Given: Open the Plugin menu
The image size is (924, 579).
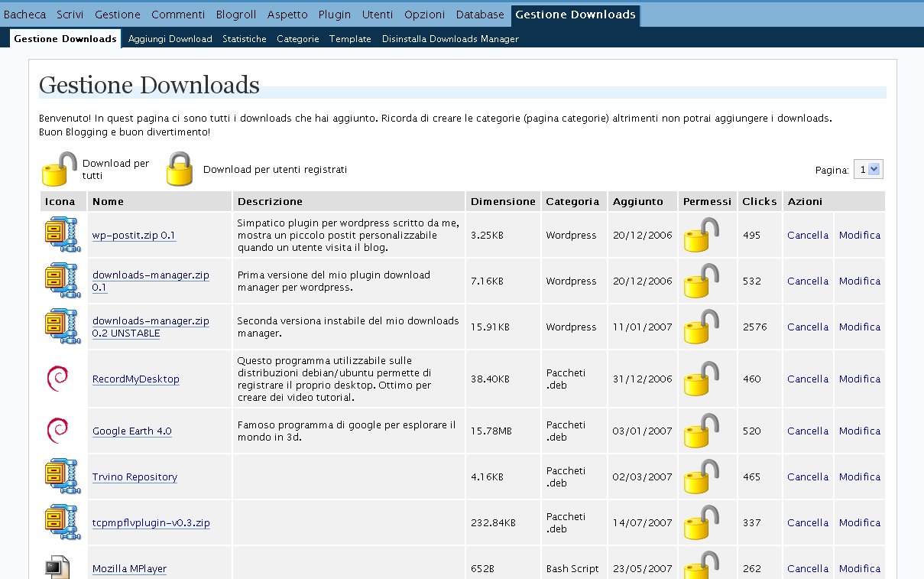Looking at the screenshot, I should 335,15.
